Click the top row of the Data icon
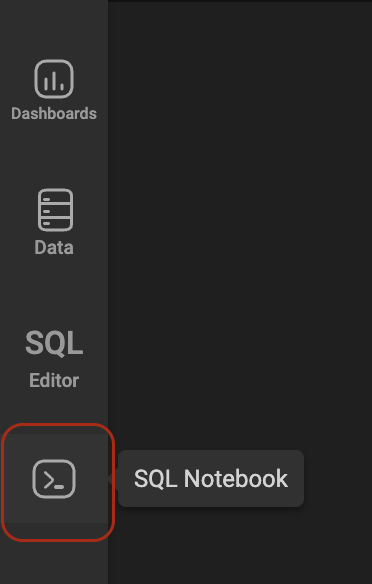Image resolution: width=372 pixels, height=584 pixels. tap(55, 198)
